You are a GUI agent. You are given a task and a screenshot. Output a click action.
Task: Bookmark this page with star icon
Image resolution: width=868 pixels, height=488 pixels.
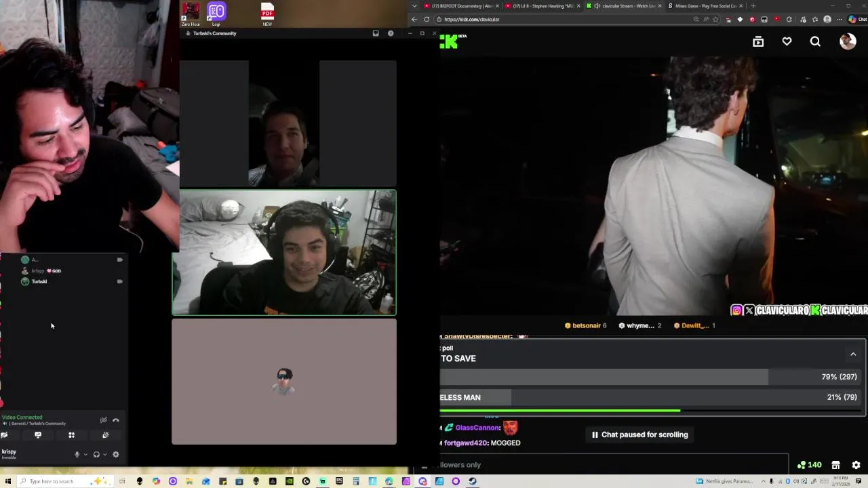[715, 19]
